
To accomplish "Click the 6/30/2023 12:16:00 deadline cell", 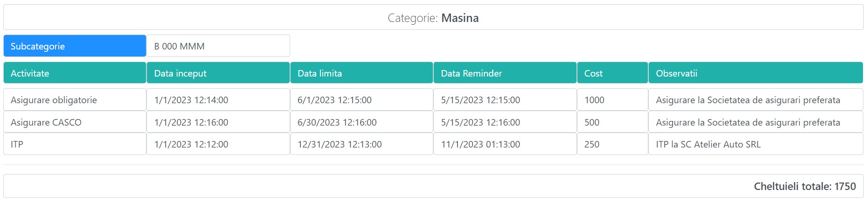I will coord(361,122).
